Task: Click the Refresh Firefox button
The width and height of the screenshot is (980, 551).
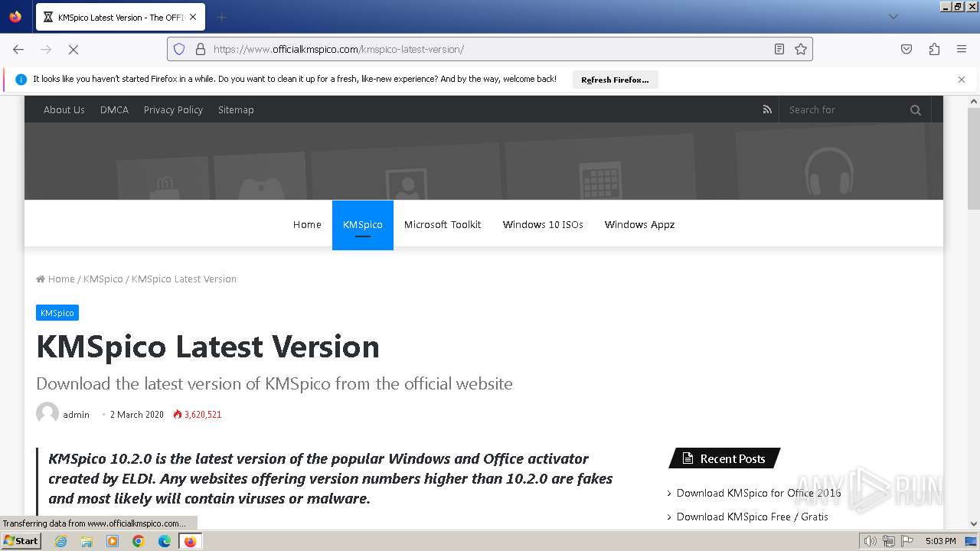Action: pos(615,80)
